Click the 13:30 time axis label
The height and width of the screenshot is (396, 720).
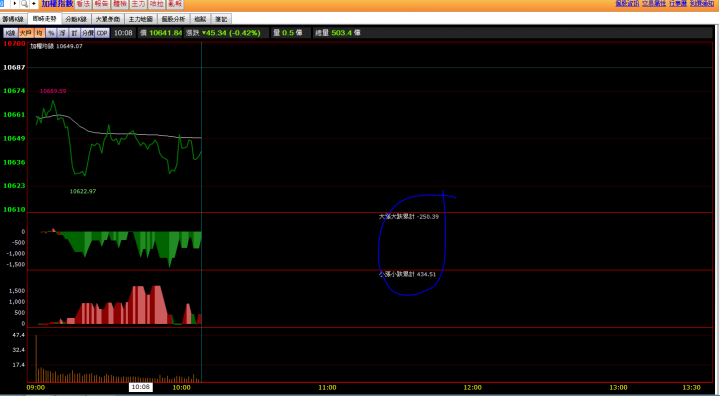pos(692,388)
